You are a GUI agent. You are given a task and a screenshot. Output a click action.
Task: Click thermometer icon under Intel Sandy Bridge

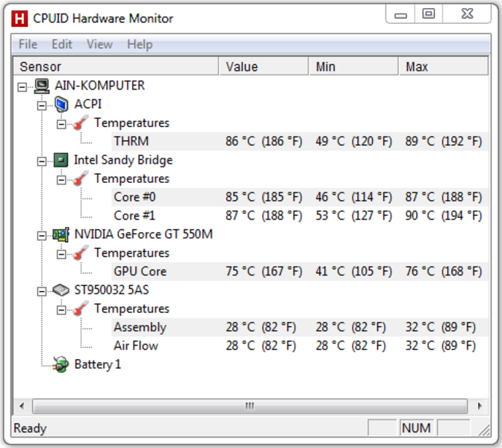coord(81,178)
